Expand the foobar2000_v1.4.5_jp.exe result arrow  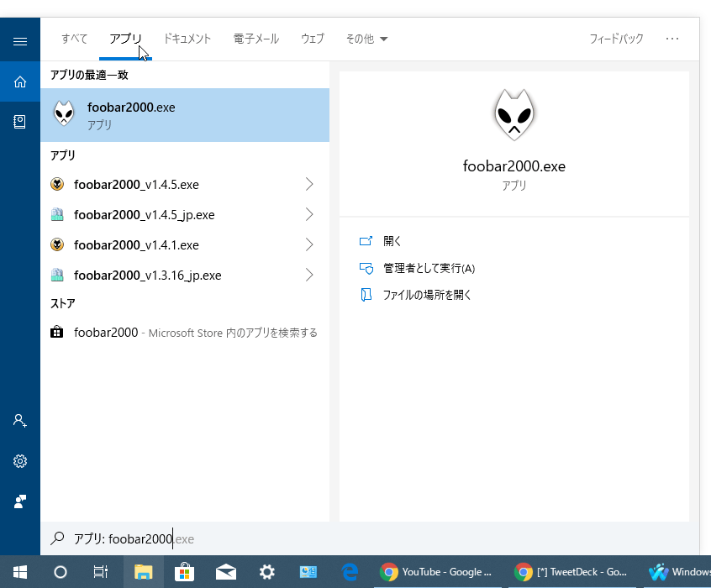click(309, 214)
